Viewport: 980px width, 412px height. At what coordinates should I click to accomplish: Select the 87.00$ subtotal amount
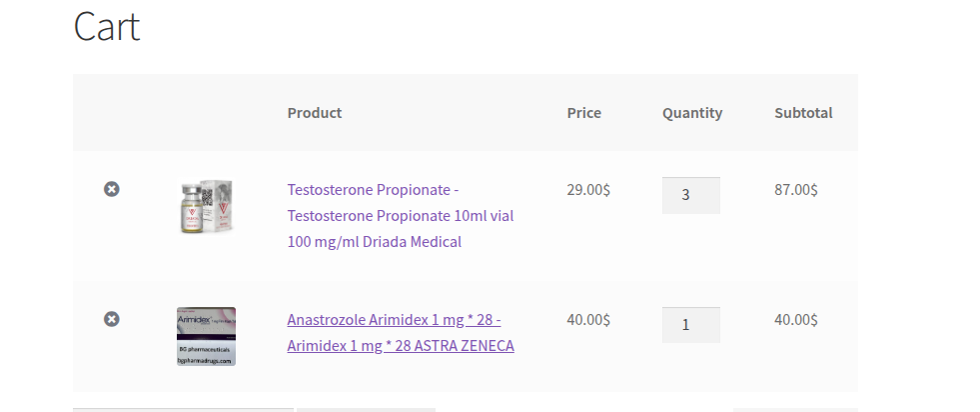pos(796,189)
